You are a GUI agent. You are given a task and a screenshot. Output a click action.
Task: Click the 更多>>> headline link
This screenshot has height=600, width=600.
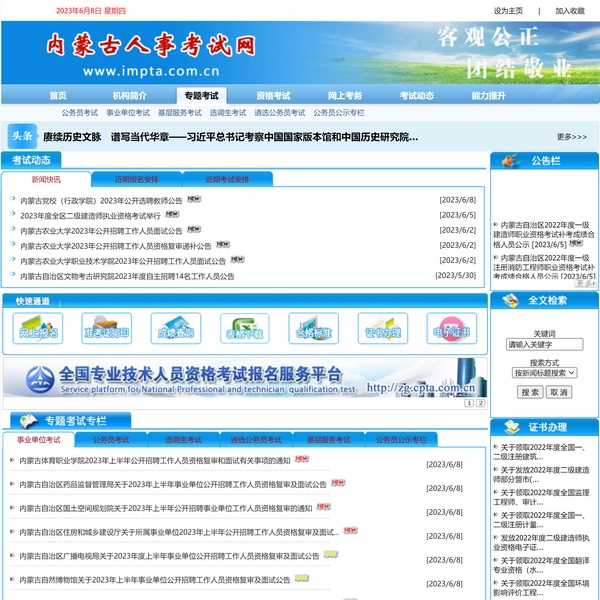point(571,137)
